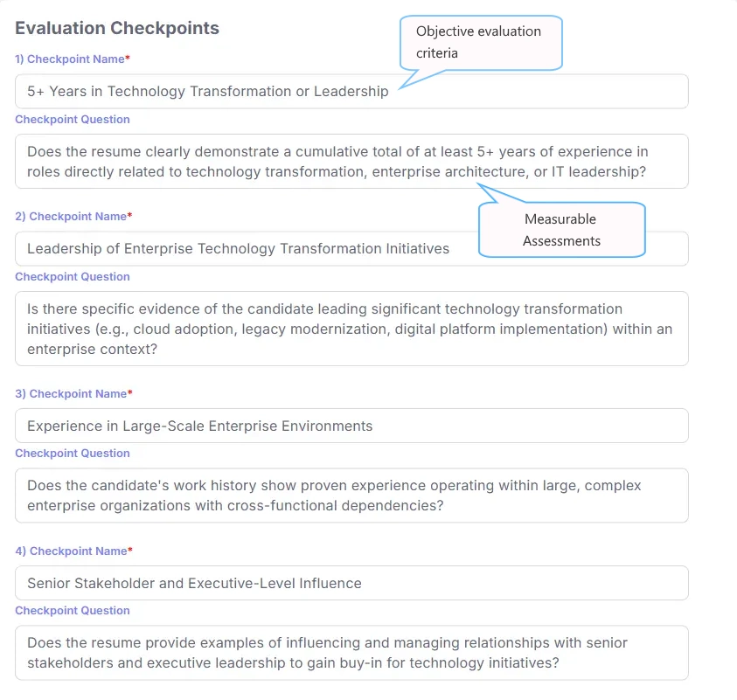Click the Checkpoint Question label under checkpoint 2
Viewport: 737px width, 700px height.
tap(72, 276)
